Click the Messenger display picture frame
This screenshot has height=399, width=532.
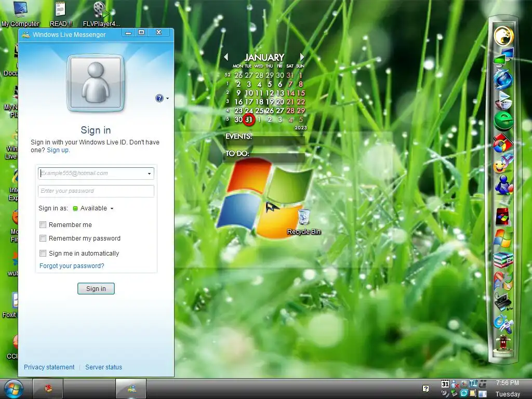tap(96, 83)
